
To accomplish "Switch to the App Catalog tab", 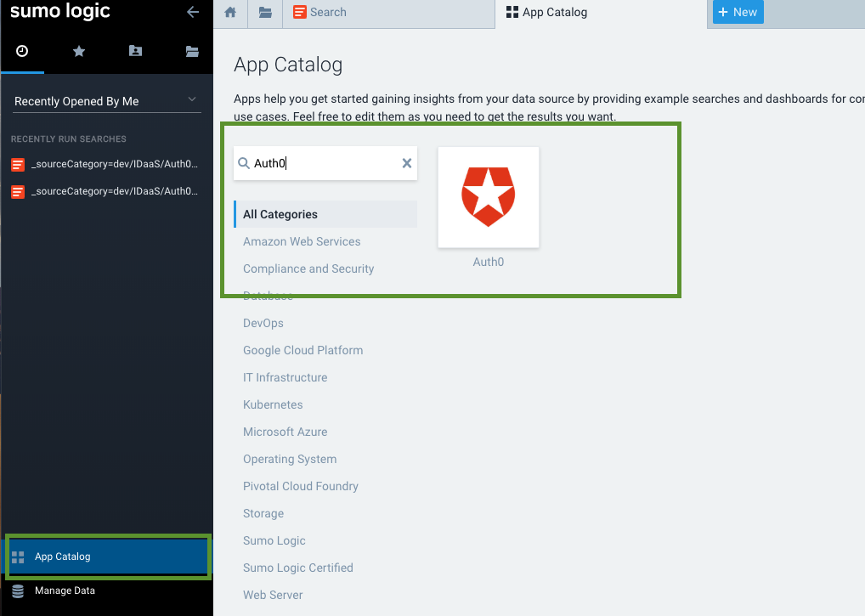I will [x=546, y=12].
